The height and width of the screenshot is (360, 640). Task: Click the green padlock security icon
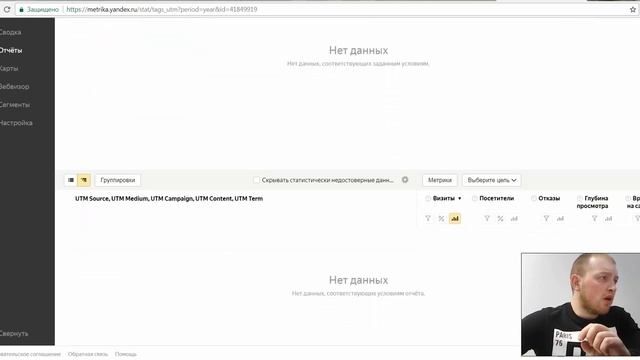pos(22,9)
